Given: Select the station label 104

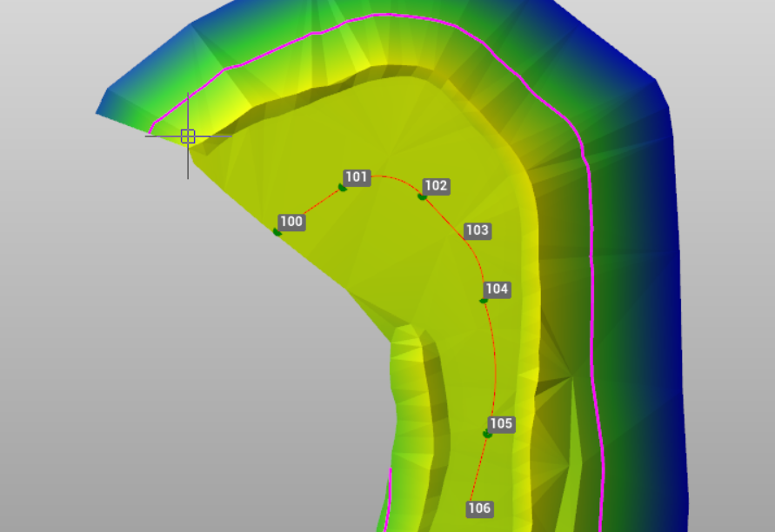Looking at the screenshot, I should point(497,289).
